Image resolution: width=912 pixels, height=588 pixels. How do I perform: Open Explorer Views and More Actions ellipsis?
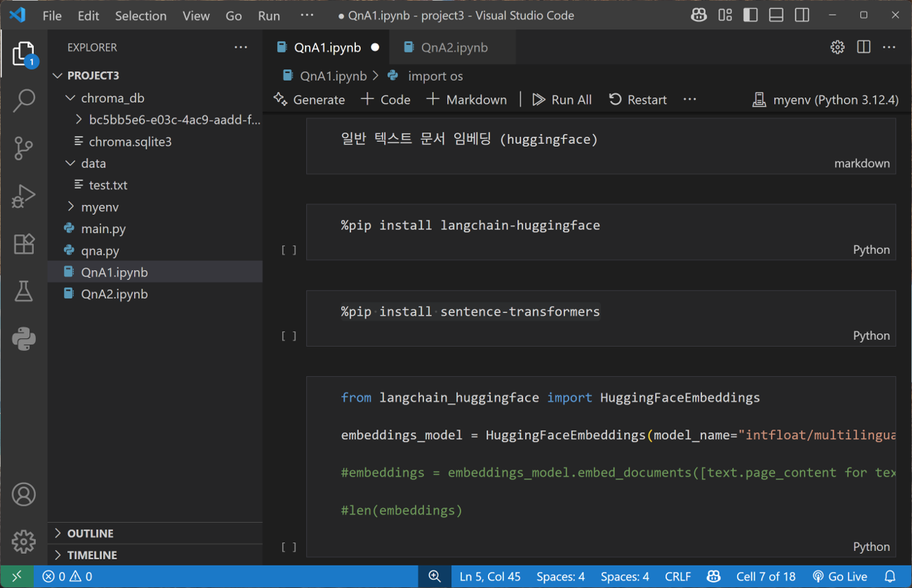tap(241, 47)
